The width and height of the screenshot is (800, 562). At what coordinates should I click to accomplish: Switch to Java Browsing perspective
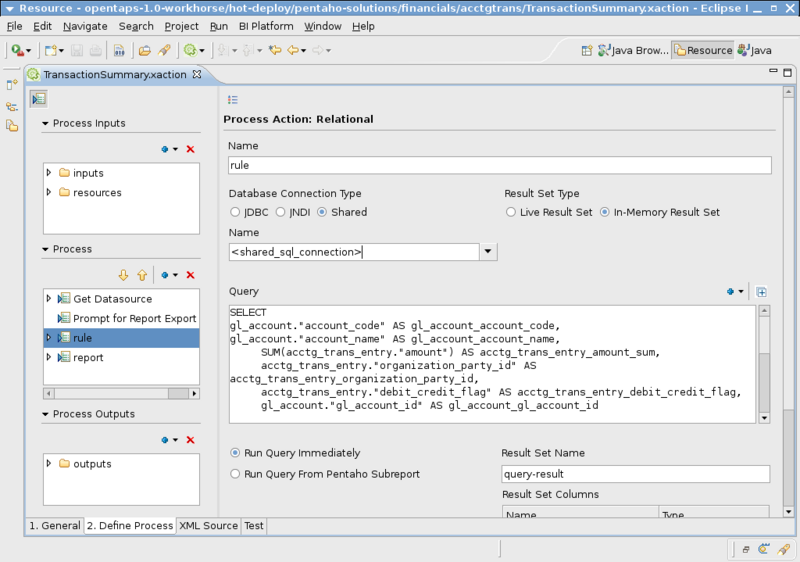tap(633, 50)
